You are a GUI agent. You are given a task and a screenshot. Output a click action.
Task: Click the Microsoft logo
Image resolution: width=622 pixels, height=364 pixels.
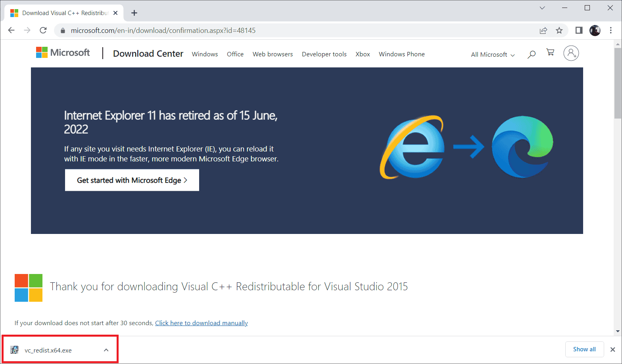click(x=63, y=53)
